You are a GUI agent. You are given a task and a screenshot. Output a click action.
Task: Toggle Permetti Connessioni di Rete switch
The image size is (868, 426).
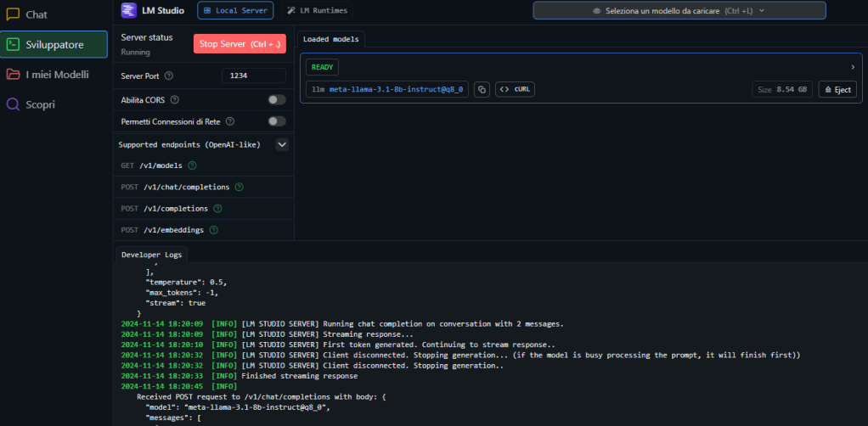tap(276, 121)
